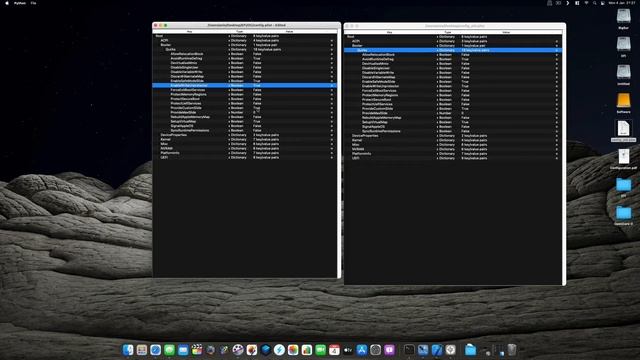Screen dimensions: 640x360
Task: Open Wi-Fi status in the menu bar
Action: click(586, 3)
